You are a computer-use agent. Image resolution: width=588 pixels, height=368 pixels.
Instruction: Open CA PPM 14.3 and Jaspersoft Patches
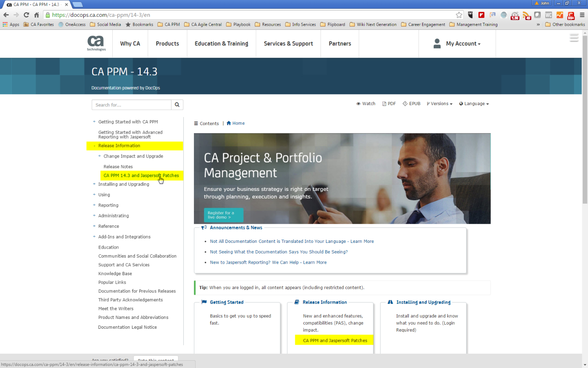(141, 175)
